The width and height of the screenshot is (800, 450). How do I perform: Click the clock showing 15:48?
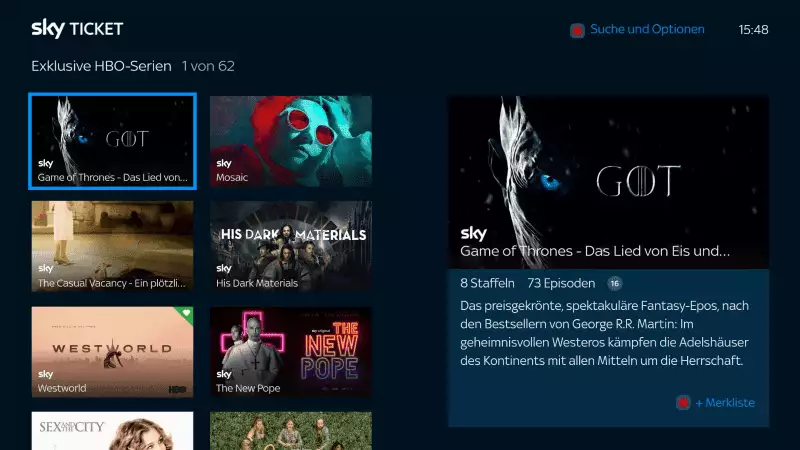click(753, 30)
